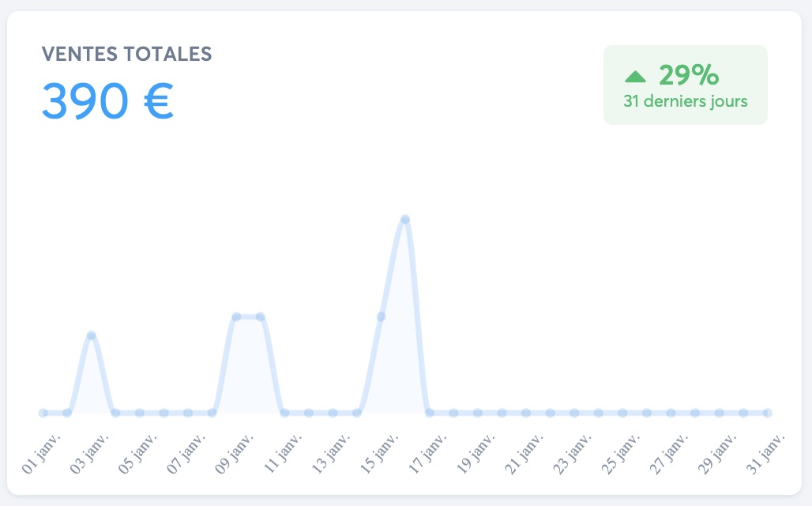Viewport: 812px width, 506px height.
Task: Click the green upward trend triangle icon
Action: pos(635,77)
